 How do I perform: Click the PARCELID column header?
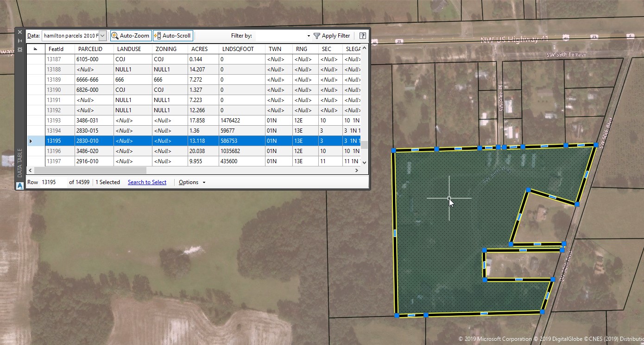[90, 49]
